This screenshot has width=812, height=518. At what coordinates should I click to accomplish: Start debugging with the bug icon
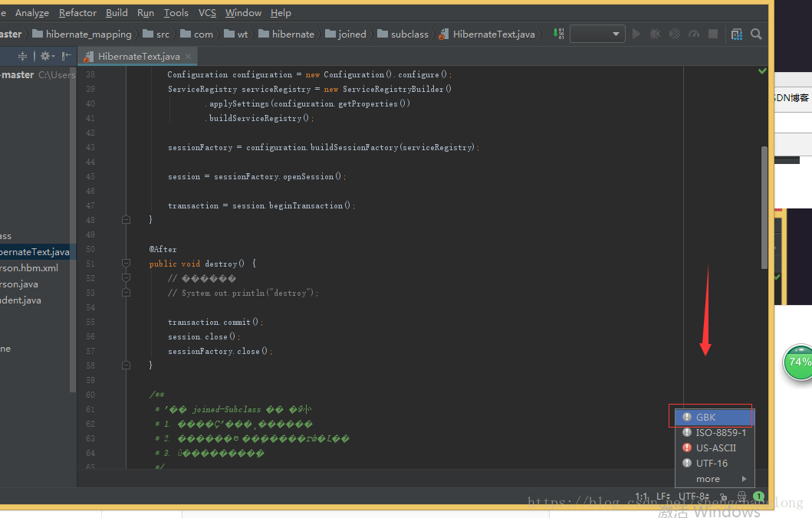coord(655,34)
